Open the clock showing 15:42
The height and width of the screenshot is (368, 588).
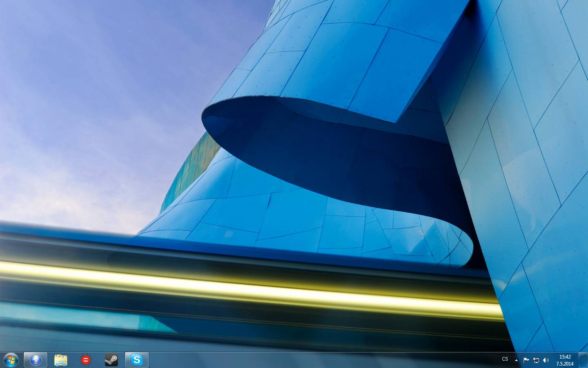(x=565, y=360)
